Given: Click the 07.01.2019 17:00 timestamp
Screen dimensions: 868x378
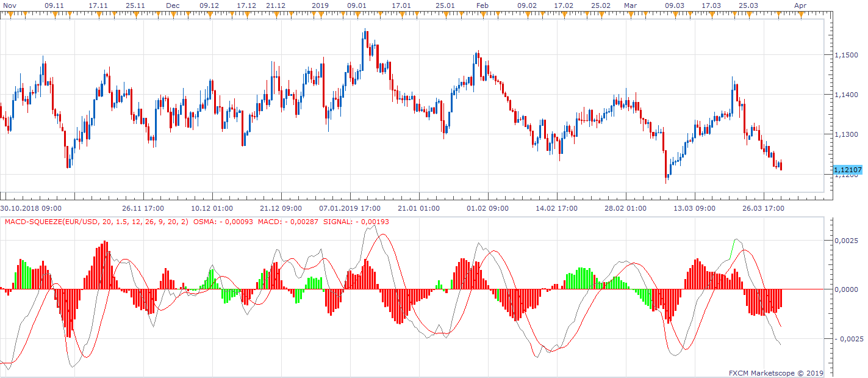Looking at the screenshot, I should point(349,208).
